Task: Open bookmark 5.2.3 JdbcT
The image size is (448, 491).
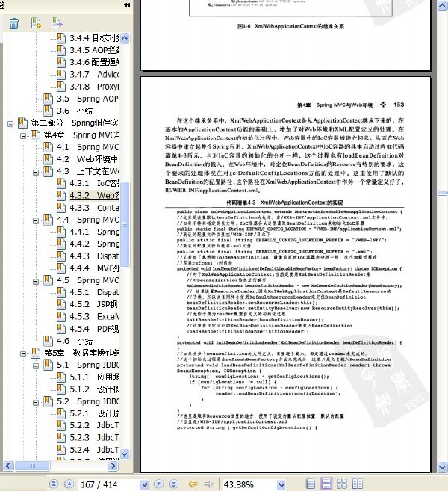Action: tap(94, 437)
